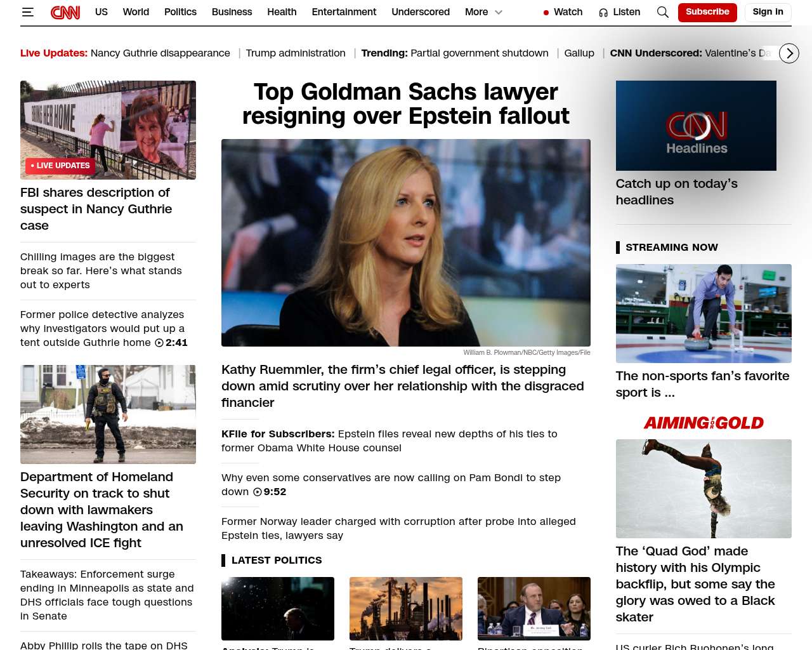Click the CNN logo in header
This screenshot has height=650, width=812.
click(x=65, y=12)
